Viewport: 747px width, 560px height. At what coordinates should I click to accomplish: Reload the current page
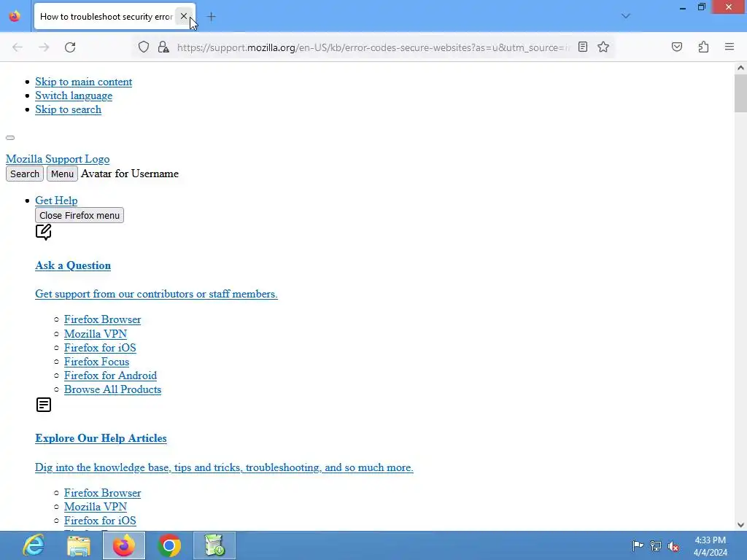[70, 47]
